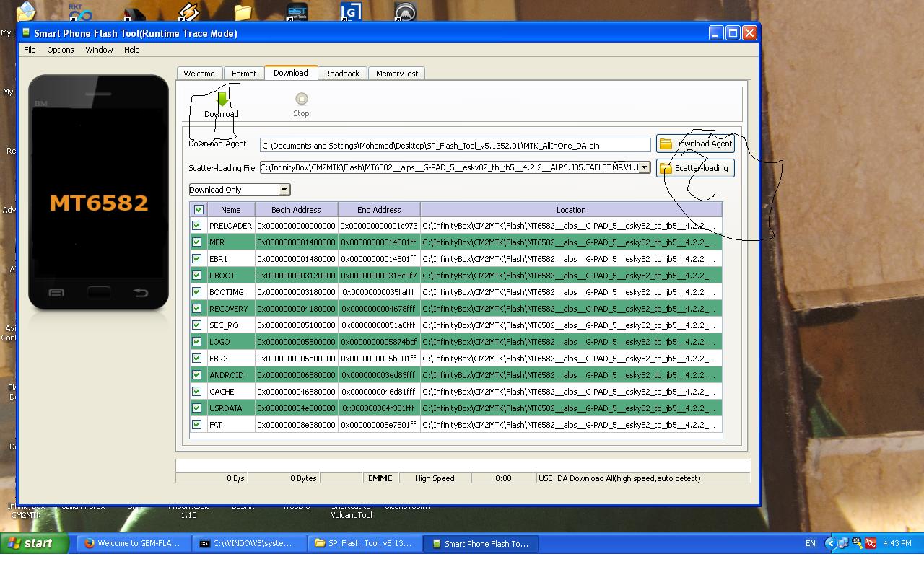Click the EMMC status bar entry

point(380,478)
